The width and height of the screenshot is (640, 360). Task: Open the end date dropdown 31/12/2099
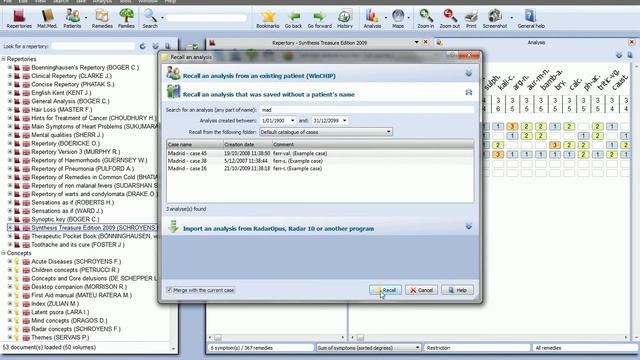[344, 120]
